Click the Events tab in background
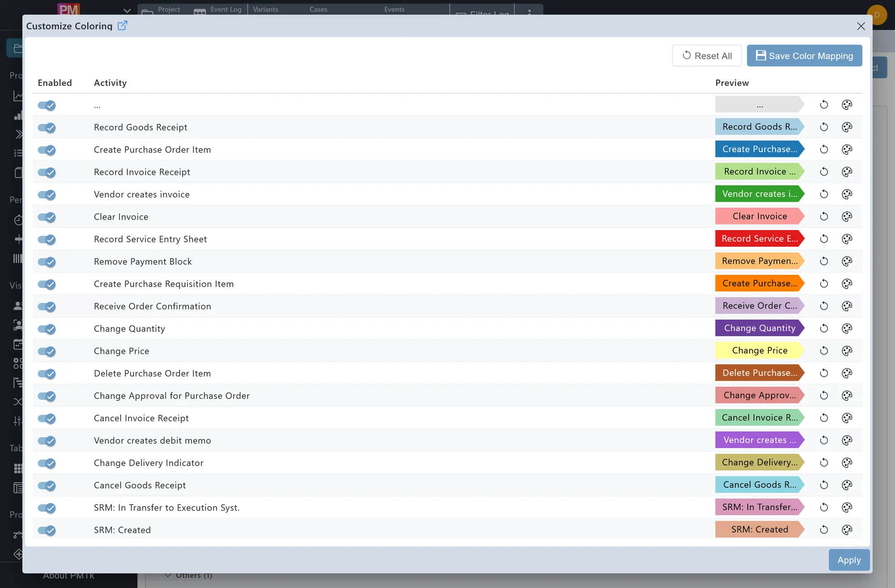 point(394,9)
